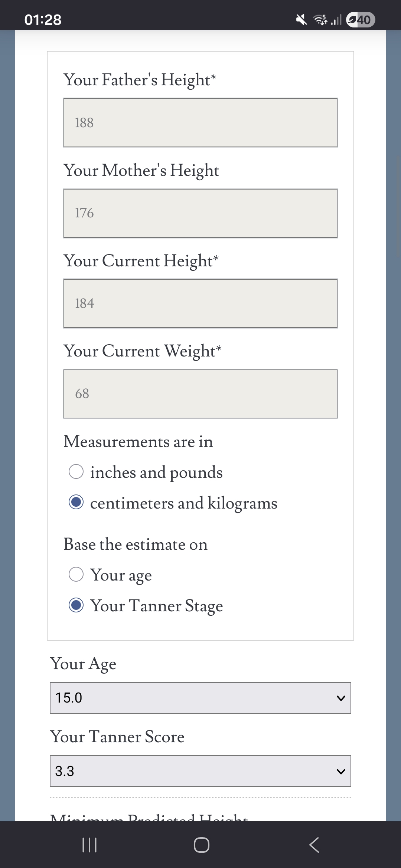Tap the muted sound status icon
Image resolution: width=401 pixels, height=868 pixels.
[301, 20]
